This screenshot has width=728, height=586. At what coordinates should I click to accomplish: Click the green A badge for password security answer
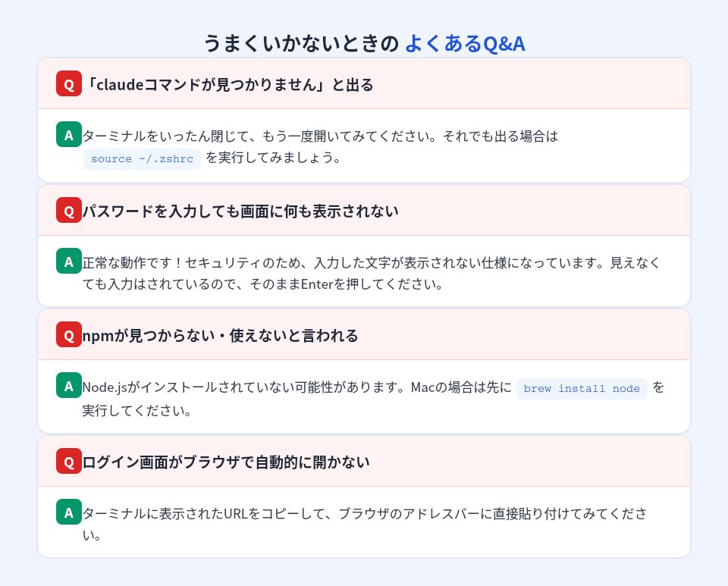click(x=69, y=262)
